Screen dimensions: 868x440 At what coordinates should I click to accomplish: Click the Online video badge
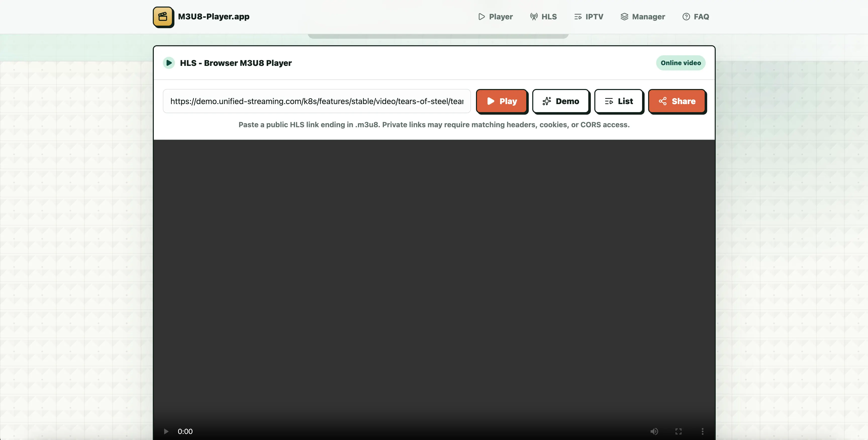(x=681, y=63)
